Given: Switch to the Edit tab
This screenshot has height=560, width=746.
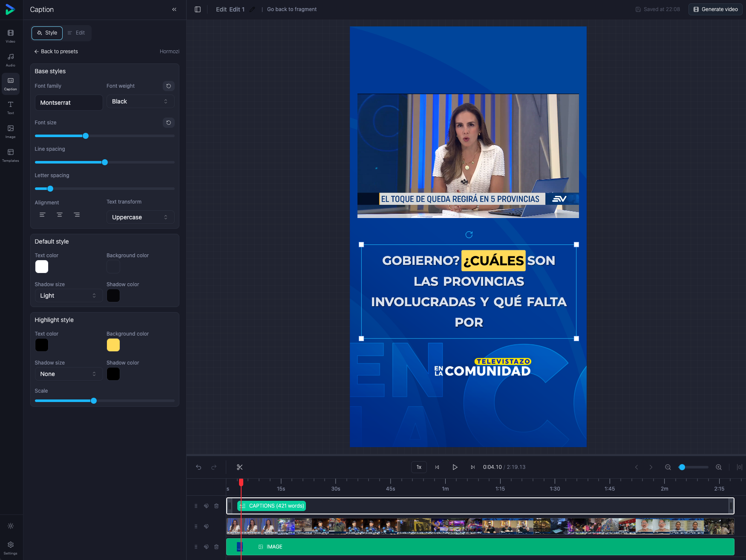Looking at the screenshot, I should (x=76, y=33).
